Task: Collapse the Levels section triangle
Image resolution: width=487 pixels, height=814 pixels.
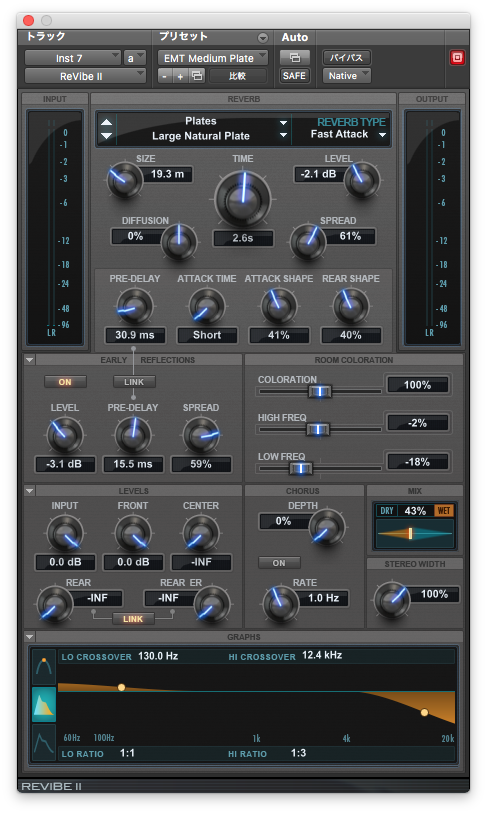Action: pyautogui.click(x=29, y=491)
